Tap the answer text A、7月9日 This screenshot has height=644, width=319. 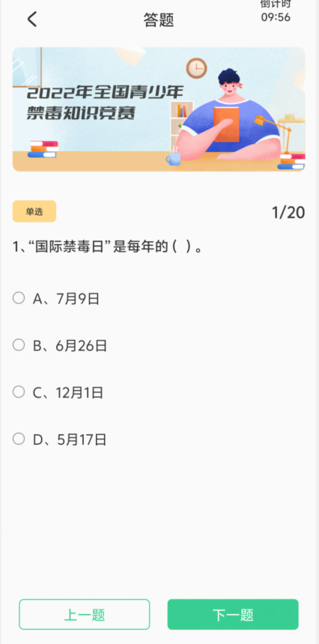click(x=66, y=299)
